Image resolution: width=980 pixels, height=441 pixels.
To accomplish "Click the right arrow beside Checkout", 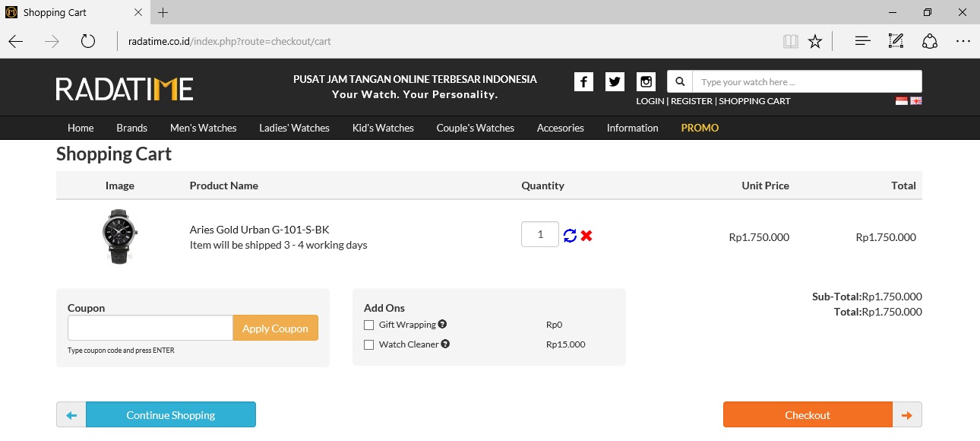I will [907, 415].
